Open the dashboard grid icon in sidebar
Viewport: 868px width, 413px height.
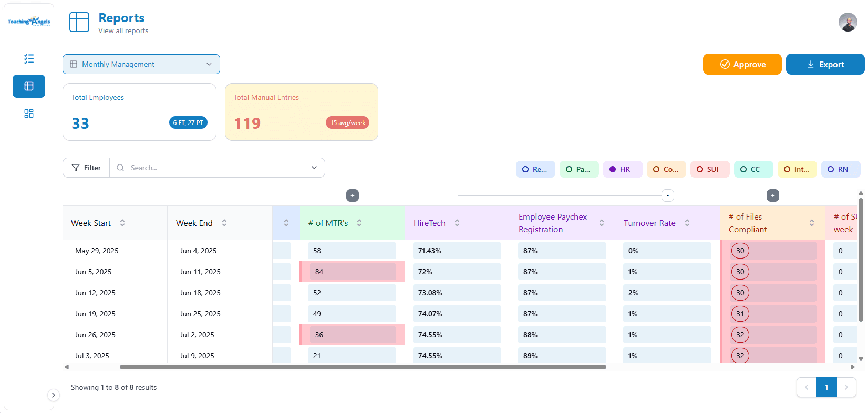[x=29, y=113]
